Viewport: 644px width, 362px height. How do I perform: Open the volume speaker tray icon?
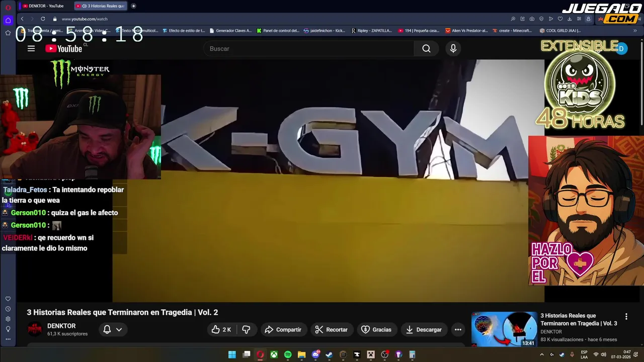603,354
